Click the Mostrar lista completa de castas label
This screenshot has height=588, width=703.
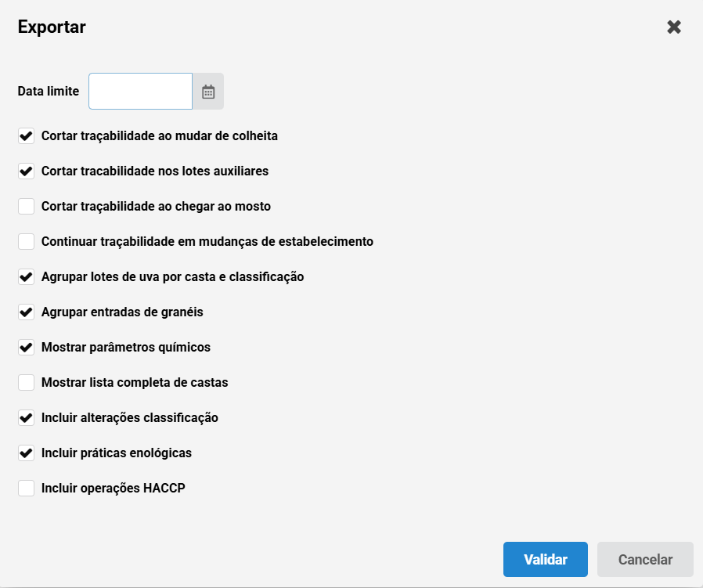click(x=135, y=383)
